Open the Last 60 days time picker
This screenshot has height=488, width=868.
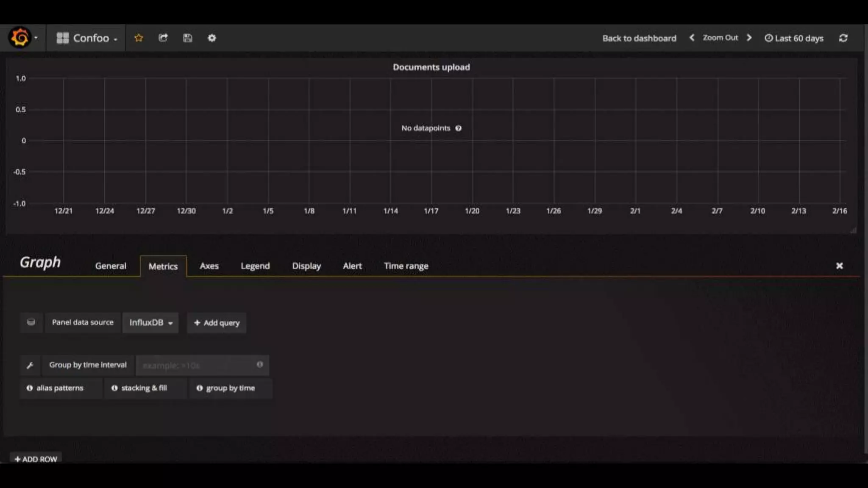[x=794, y=38]
